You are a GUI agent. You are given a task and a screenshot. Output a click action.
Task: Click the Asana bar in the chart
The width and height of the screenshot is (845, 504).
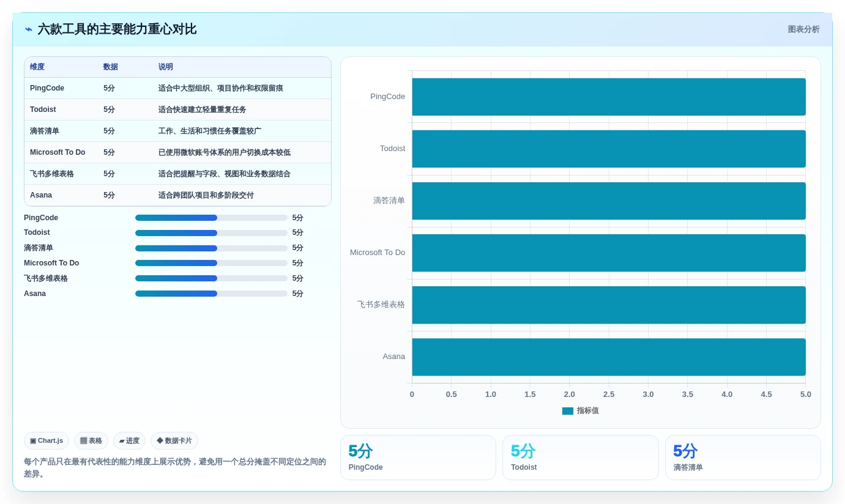[609, 357]
